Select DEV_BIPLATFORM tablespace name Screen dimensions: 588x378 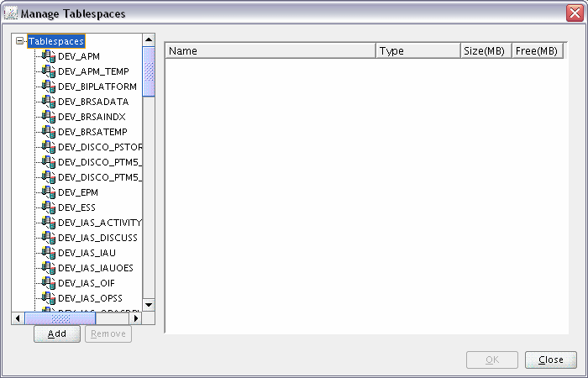pyautogui.click(x=97, y=87)
